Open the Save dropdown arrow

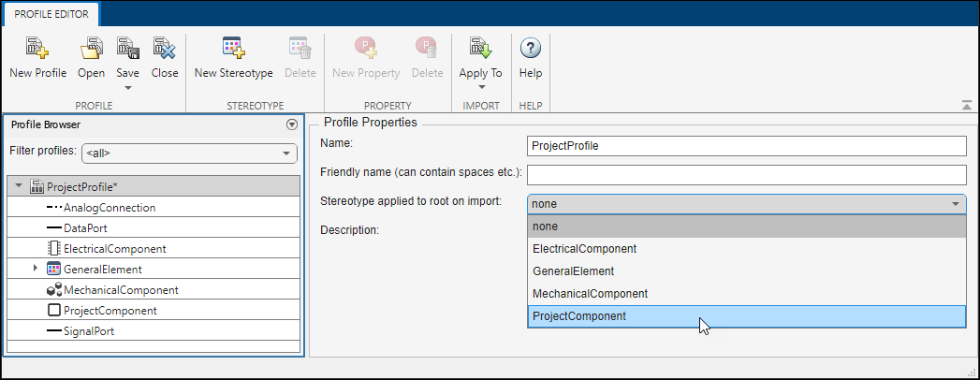click(128, 88)
